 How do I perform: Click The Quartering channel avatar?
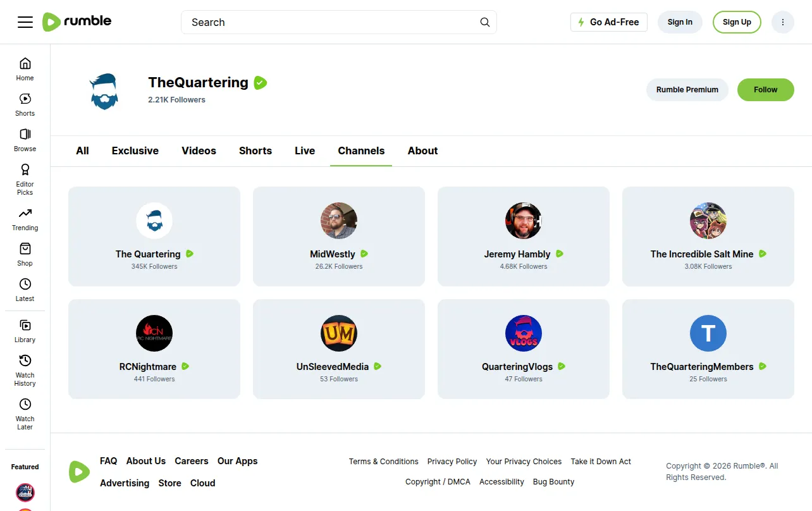coord(154,221)
